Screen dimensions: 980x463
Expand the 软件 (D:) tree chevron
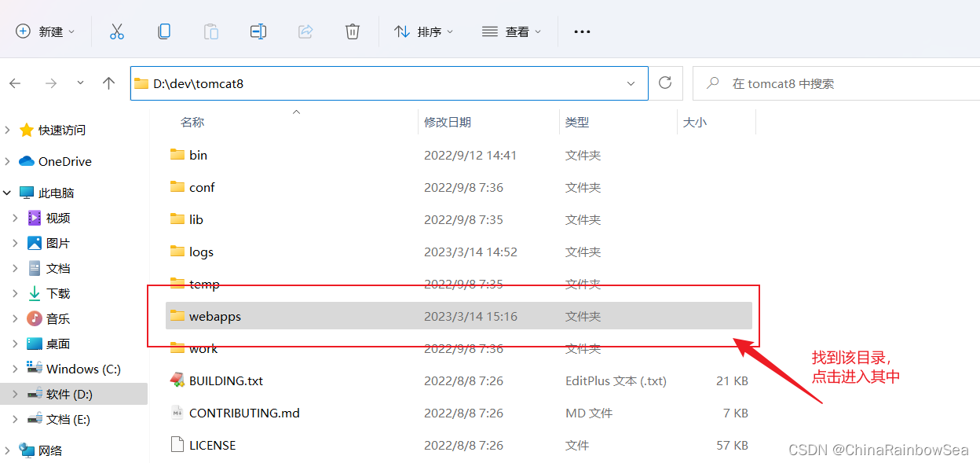pos(15,394)
